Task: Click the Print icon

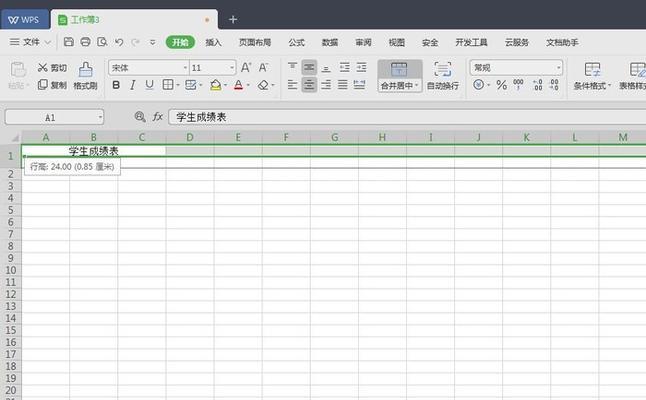Action: click(x=85, y=42)
